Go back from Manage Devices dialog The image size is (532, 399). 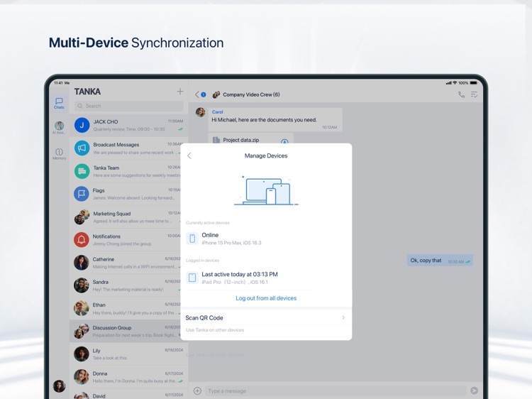(x=189, y=156)
